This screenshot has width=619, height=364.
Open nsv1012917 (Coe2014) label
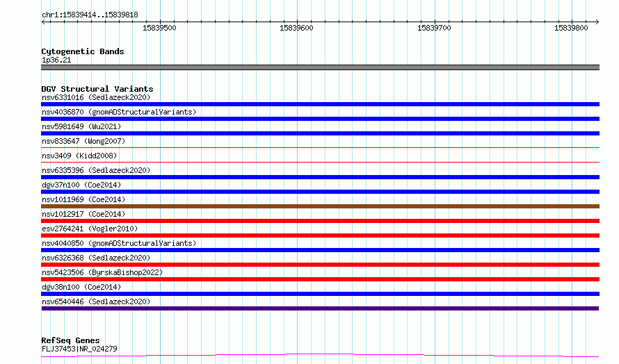tap(83, 214)
